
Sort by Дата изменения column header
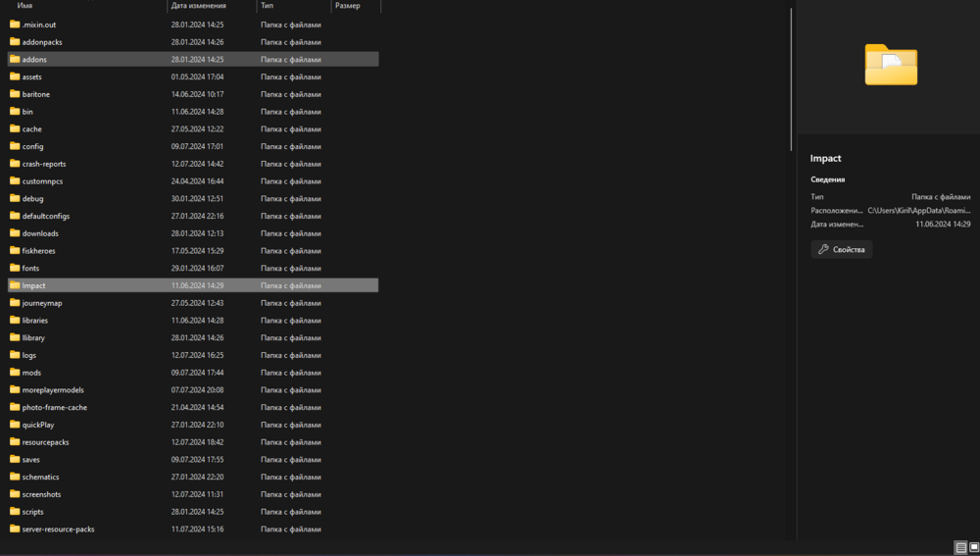199,6
